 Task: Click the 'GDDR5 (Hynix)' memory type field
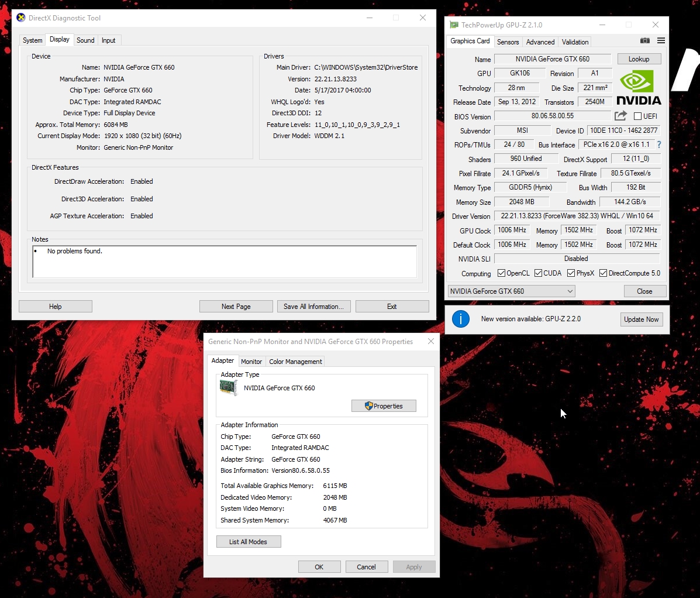(x=530, y=188)
